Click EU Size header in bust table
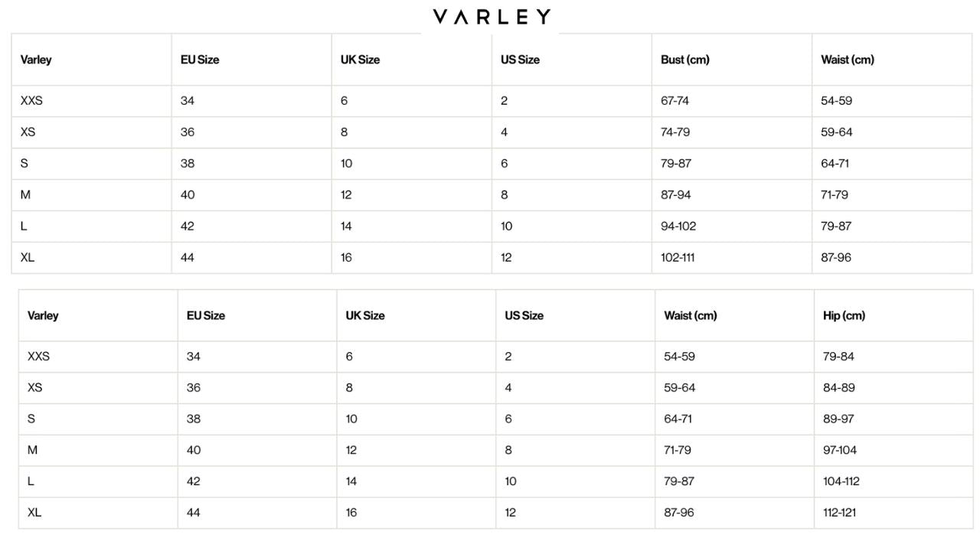Screen dimensions: 980x551 coord(200,60)
